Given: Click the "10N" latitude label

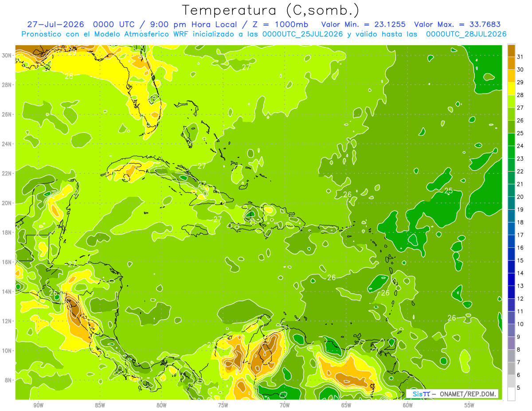Looking at the screenshot, I should coord(7,350).
